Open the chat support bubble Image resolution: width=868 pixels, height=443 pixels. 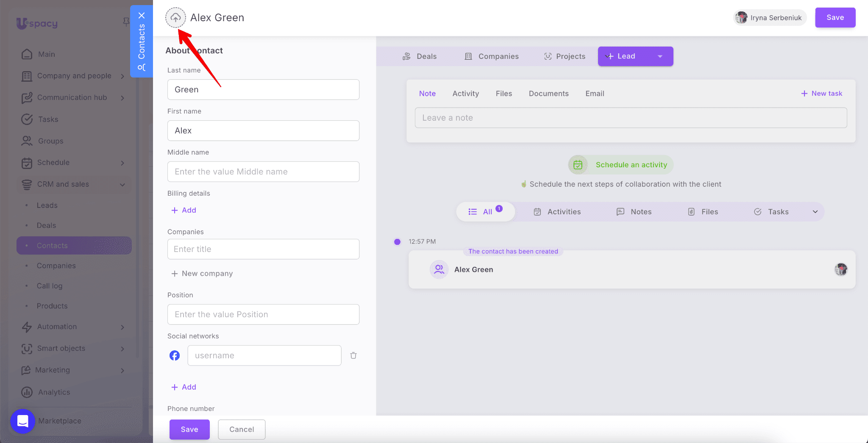(x=22, y=421)
